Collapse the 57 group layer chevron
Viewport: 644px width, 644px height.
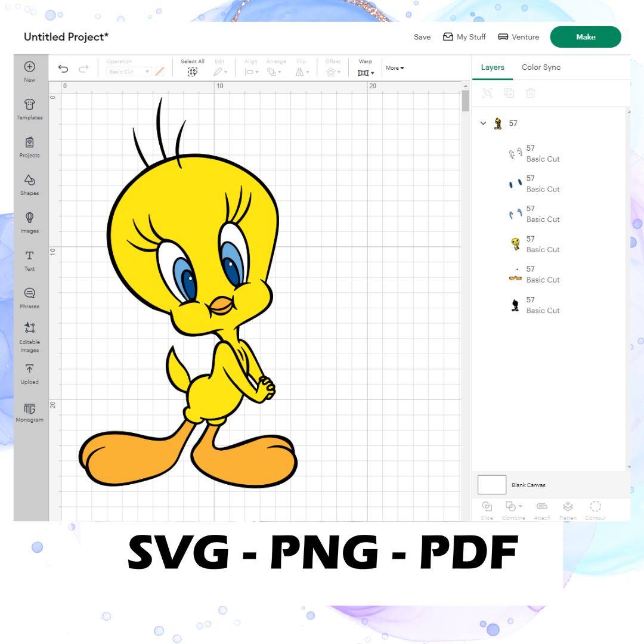[483, 123]
